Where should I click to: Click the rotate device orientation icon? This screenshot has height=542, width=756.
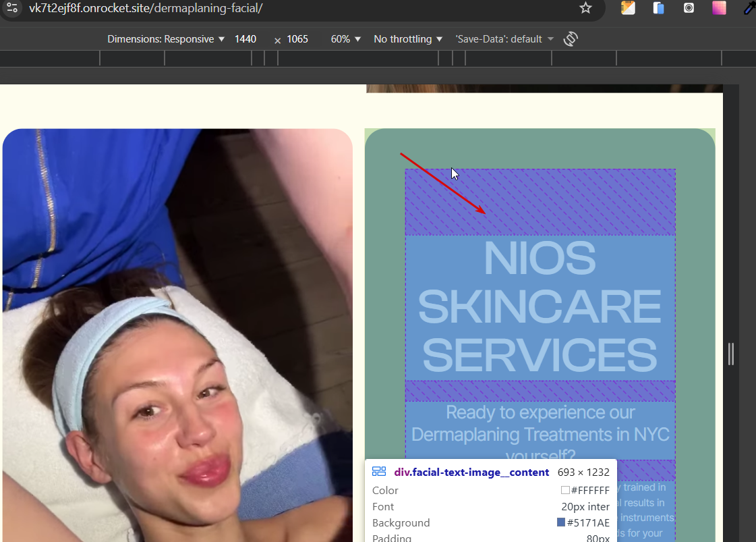[571, 39]
